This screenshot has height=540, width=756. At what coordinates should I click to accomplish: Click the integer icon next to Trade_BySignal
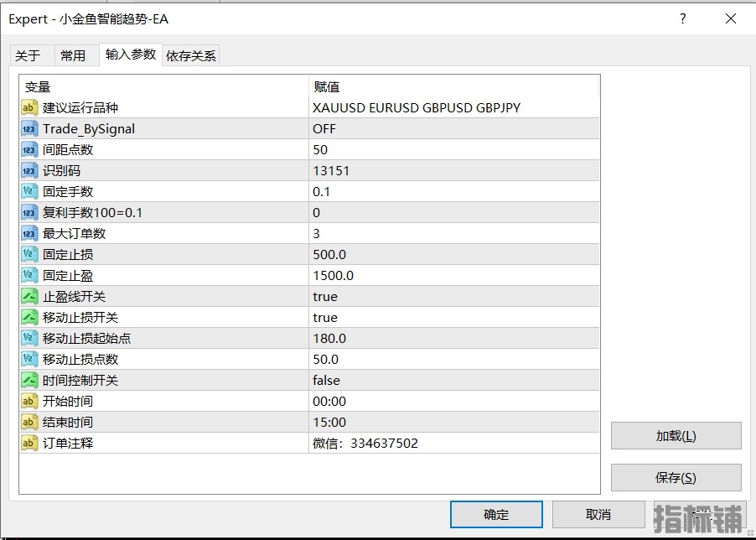click(x=29, y=128)
